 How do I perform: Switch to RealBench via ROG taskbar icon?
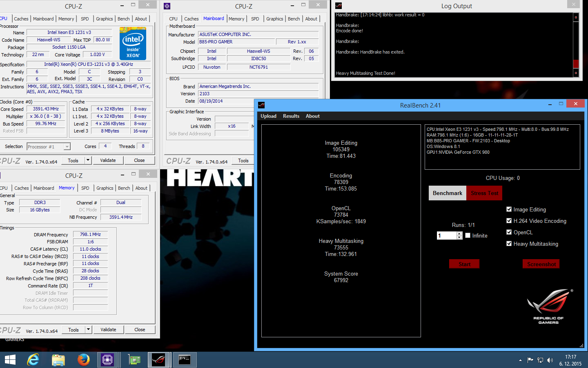click(x=158, y=360)
